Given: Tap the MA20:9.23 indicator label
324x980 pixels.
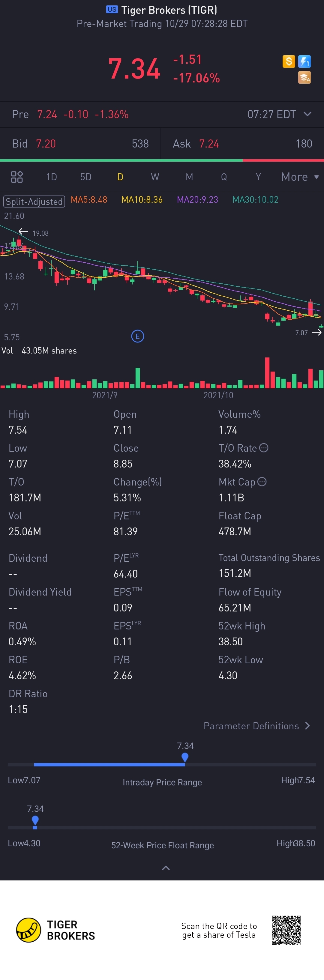Looking at the screenshot, I should pyautogui.click(x=198, y=200).
